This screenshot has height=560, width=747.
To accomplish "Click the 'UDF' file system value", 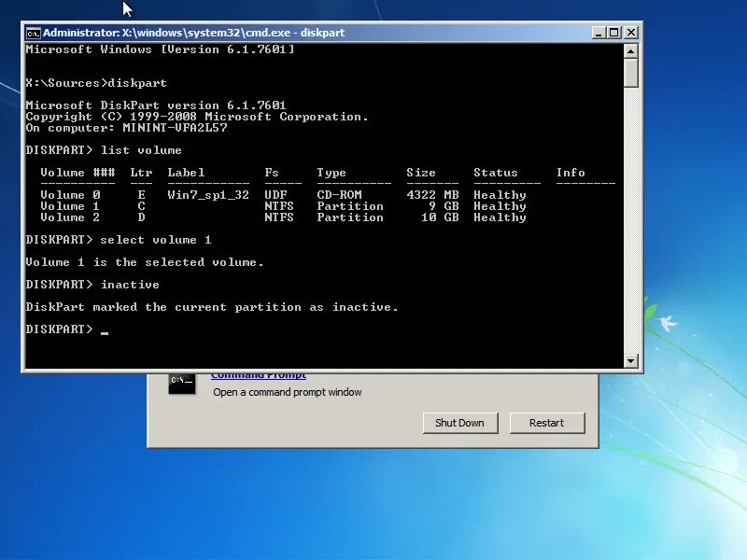I will tap(275, 195).
